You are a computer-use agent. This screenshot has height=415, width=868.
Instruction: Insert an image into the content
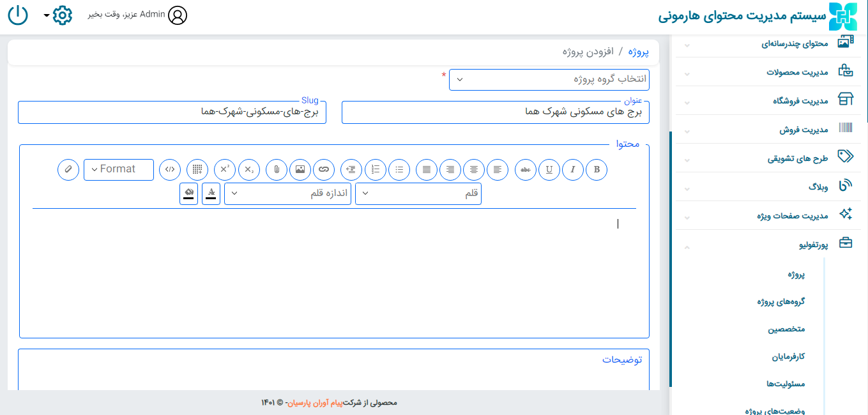tap(300, 169)
